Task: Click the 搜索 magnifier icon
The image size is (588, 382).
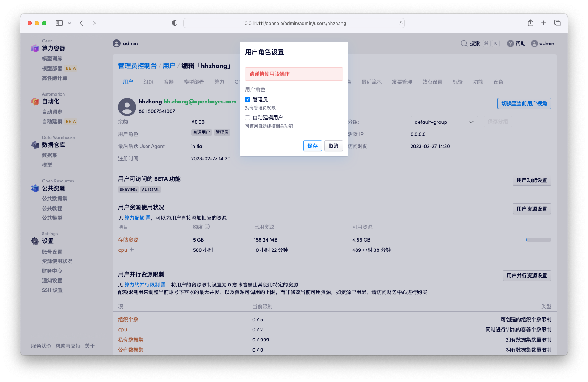Action: (464, 43)
